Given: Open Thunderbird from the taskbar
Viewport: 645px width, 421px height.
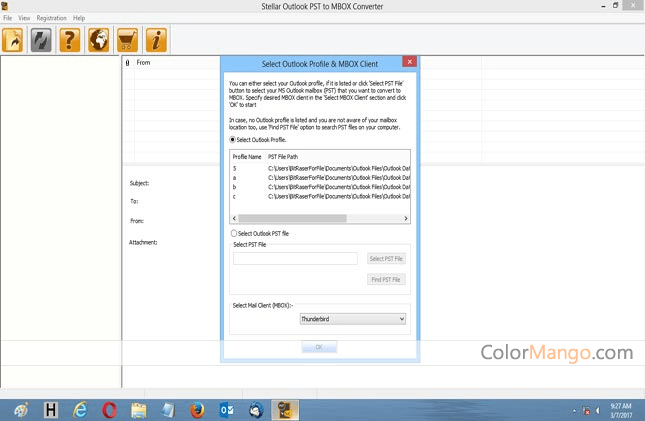Looking at the screenshot, I should [x=256, y=410].
